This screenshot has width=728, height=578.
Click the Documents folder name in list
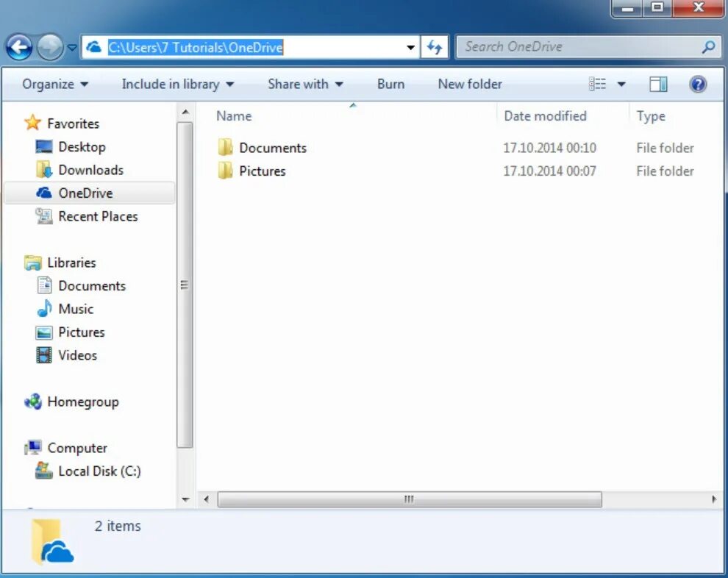(x=273, y=148)
